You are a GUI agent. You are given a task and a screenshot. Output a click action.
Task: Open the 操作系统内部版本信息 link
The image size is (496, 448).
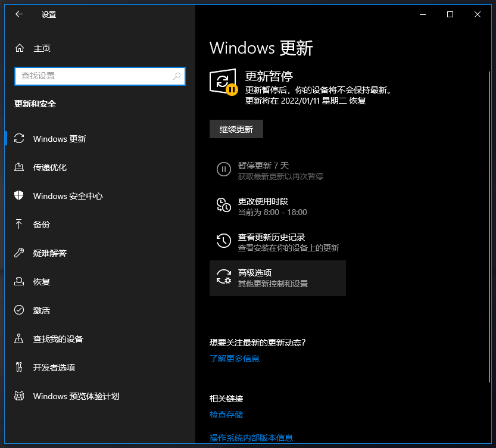point(251,437)
